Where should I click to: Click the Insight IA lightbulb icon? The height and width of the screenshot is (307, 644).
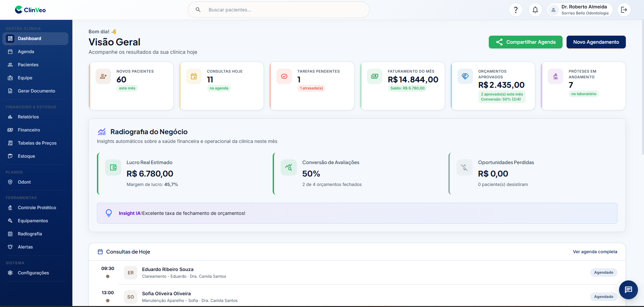(x=109, y=213)
